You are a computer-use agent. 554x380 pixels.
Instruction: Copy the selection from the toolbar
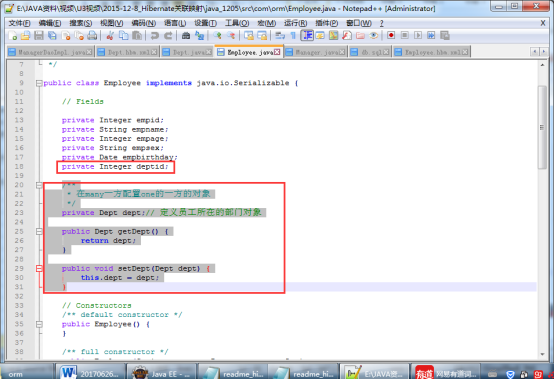(123, 35)
